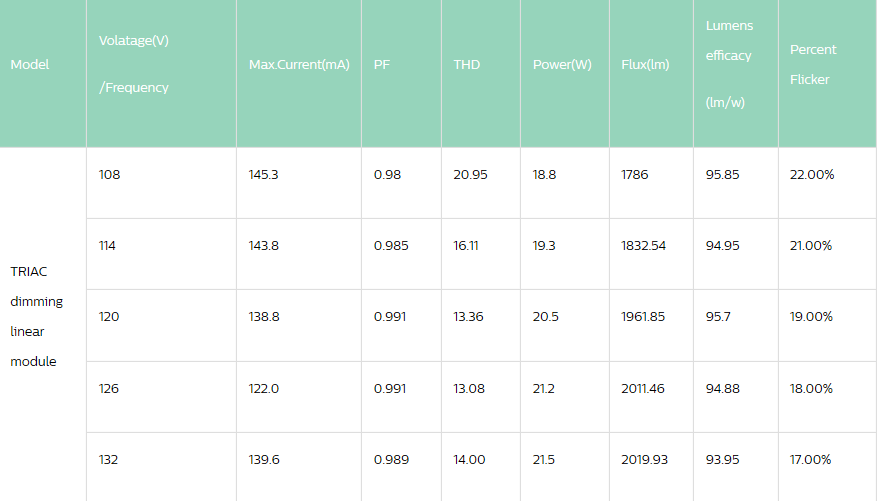This screenshot has width=880, height=501.
Task: Select the 19.00% percent flicker cell
Action: (811, 317)
